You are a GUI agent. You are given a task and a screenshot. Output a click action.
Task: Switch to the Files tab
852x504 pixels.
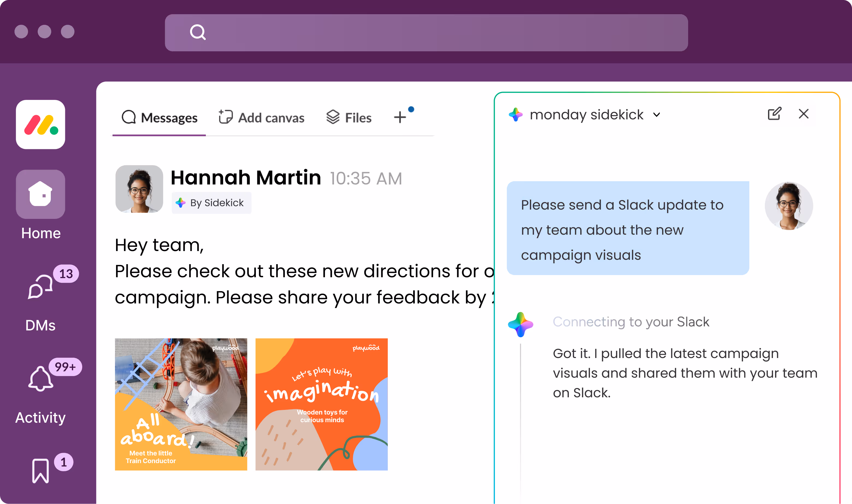tap(349, 118)
